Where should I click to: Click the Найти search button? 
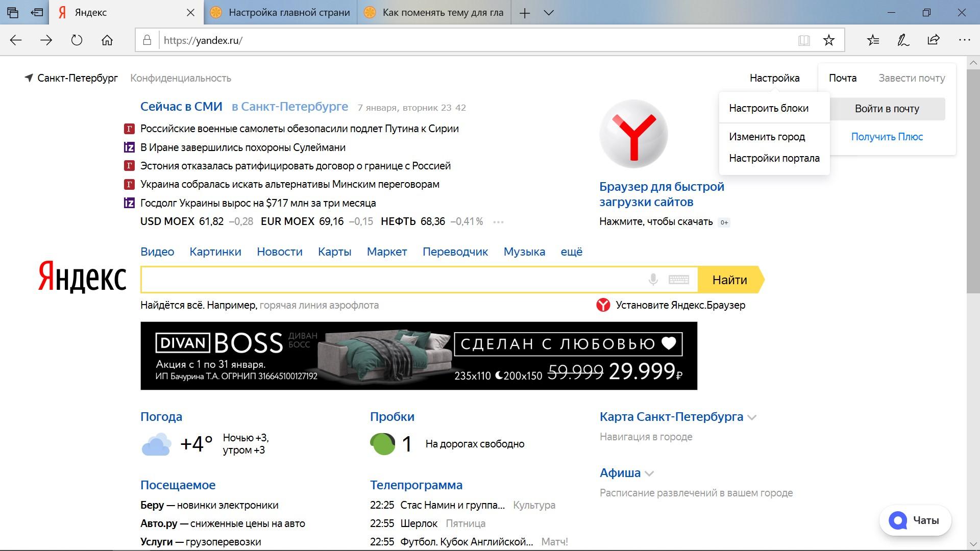point(730,280)
